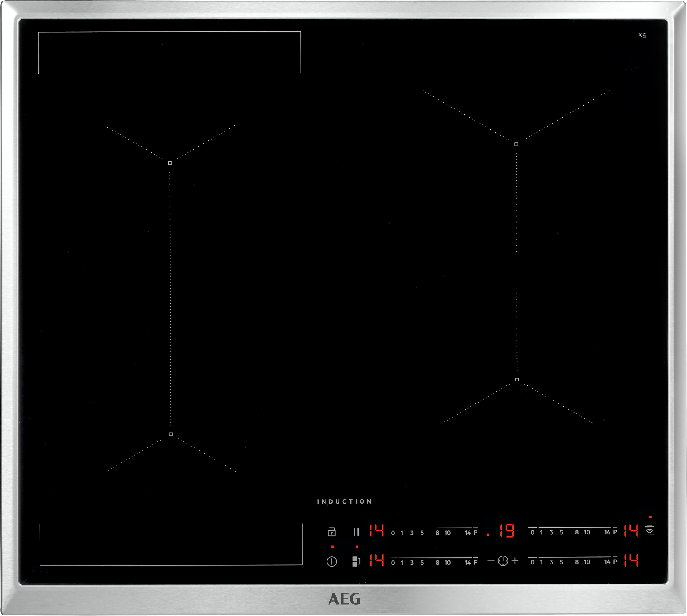Set upper-right power slider to 3
The height and width of the screenshot is (616, 687).
[551, 533]
